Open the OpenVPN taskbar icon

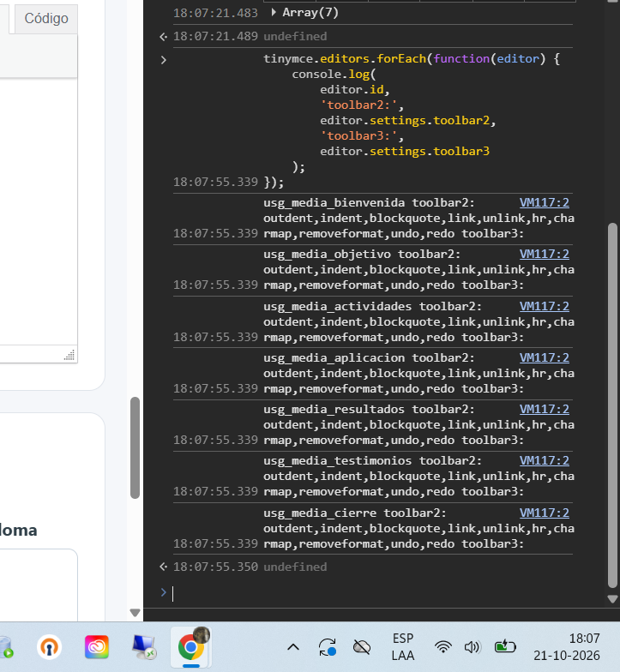coord(50,647)
